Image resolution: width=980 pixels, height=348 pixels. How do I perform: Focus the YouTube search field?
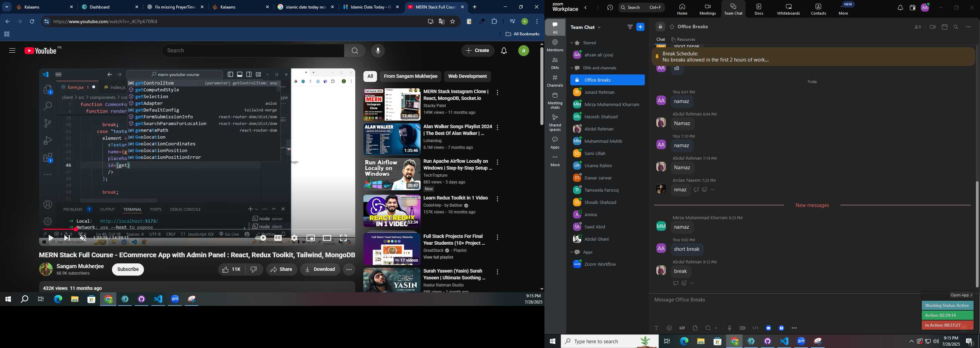point(253,51)
